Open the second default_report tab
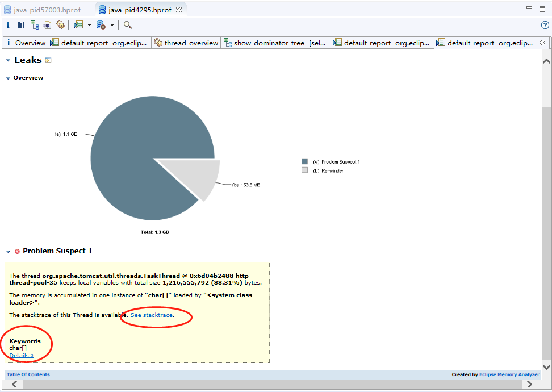The image size is (552, 392). (381, 43)
